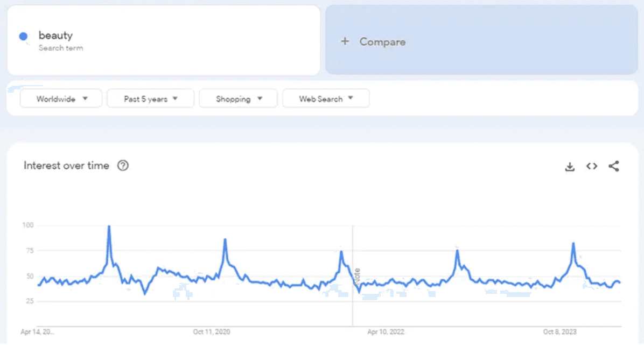
Task: Click the Oct 8, 2023 axis label
Action: point(560,332)
